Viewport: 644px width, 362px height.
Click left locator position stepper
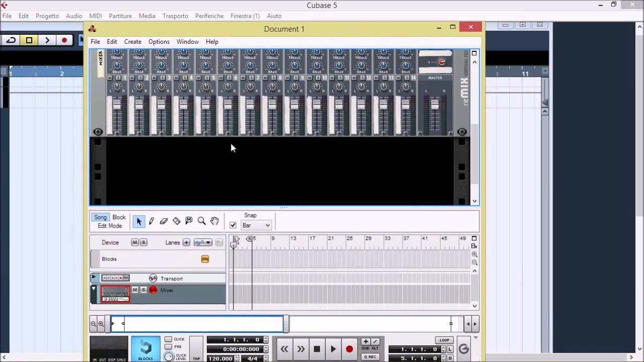(x=443, y=349)
